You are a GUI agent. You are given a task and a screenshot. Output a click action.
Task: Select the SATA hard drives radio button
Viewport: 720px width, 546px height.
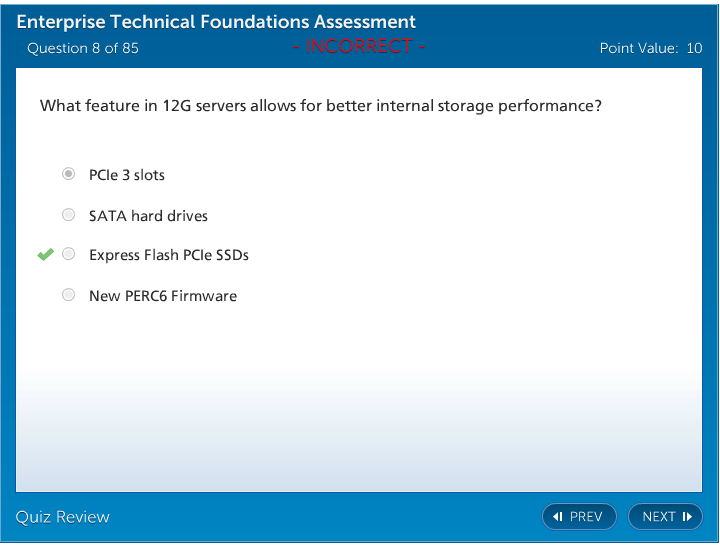[68, 215]
